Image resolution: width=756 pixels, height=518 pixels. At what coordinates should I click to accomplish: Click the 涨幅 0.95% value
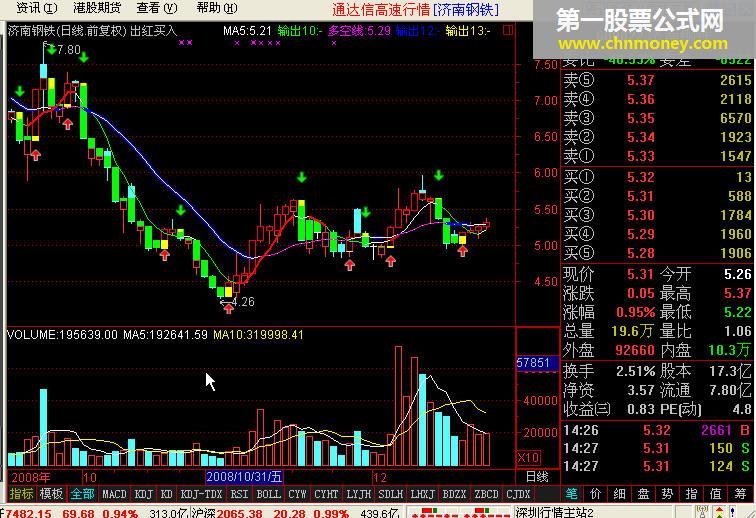pos(635,313)
